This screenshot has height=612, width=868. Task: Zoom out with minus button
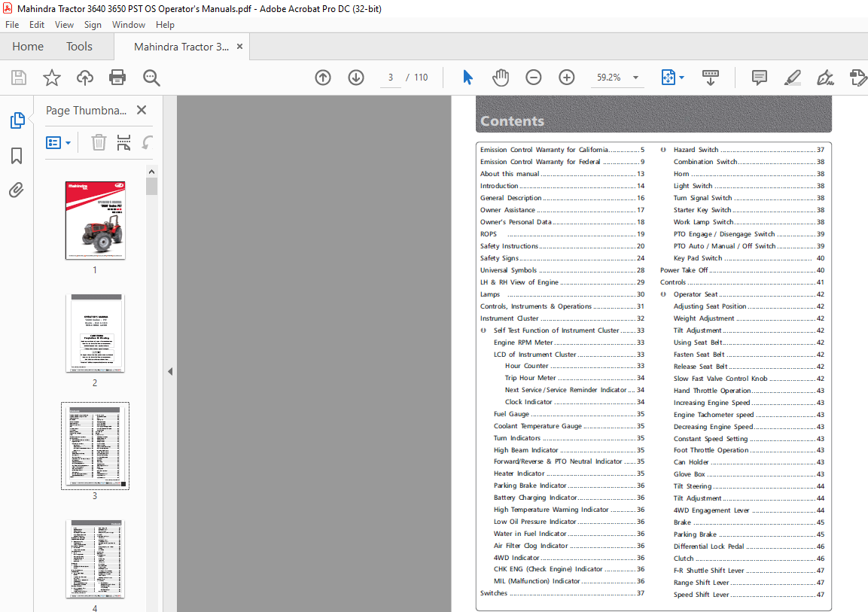(x=534, y=78)
